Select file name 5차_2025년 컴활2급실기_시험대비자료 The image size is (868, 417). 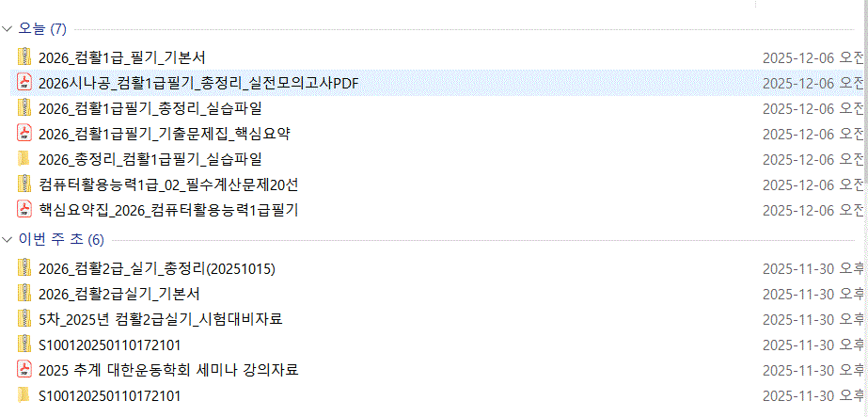pos(160,319)
